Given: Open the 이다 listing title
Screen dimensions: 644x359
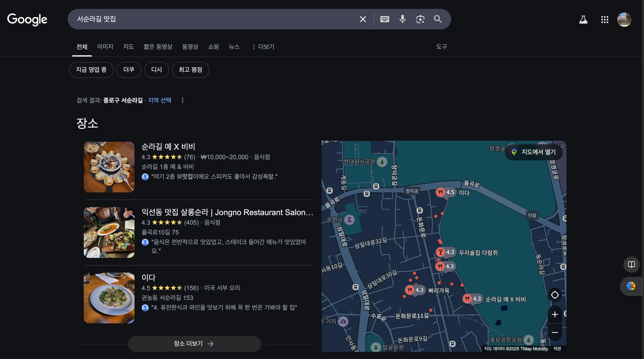Looking at the screenshot, I should pyautogui.click(x=149, y=277).
